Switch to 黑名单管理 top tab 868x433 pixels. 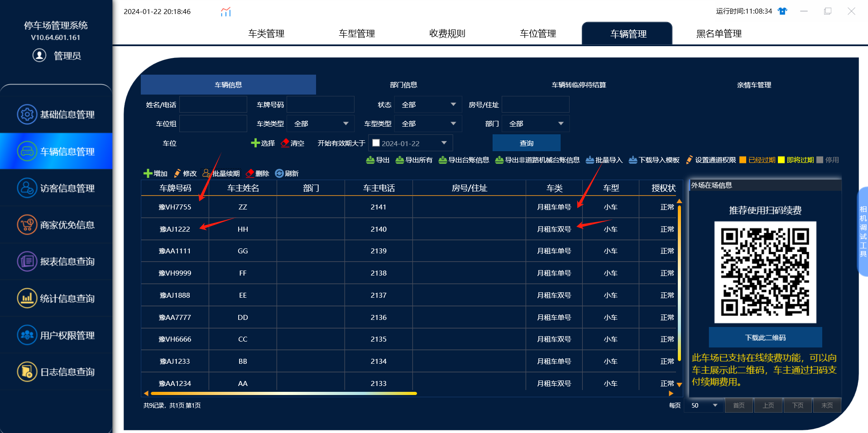pos(719,33)
